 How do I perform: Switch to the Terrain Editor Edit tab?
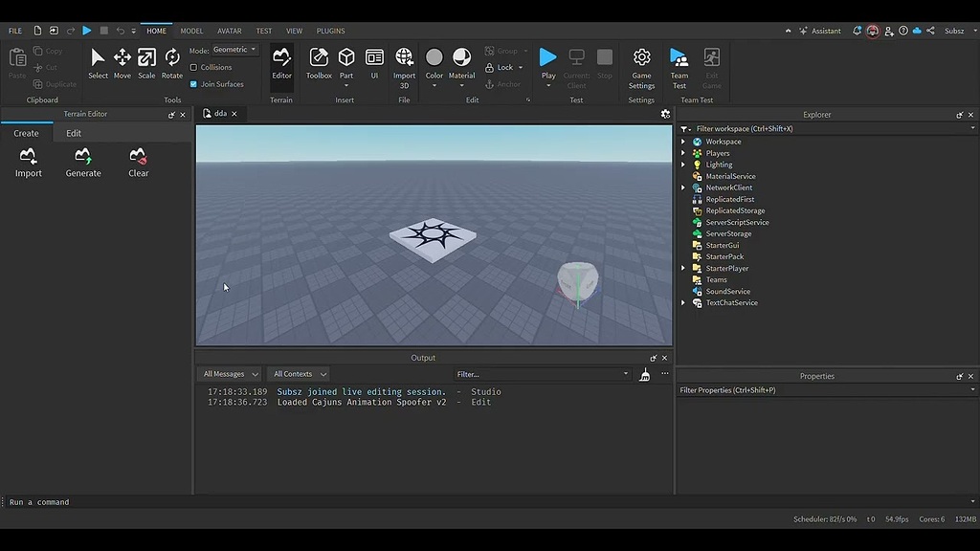(x=74, y=133)
